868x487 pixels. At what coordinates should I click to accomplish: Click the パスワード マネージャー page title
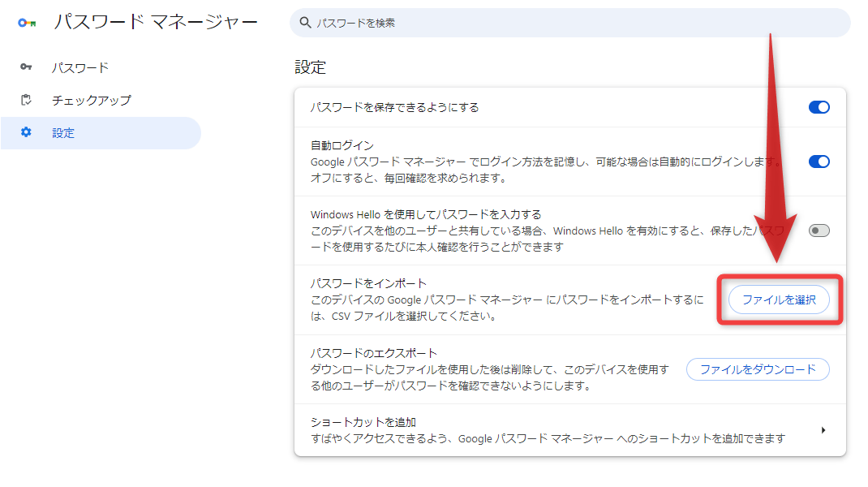156,22
